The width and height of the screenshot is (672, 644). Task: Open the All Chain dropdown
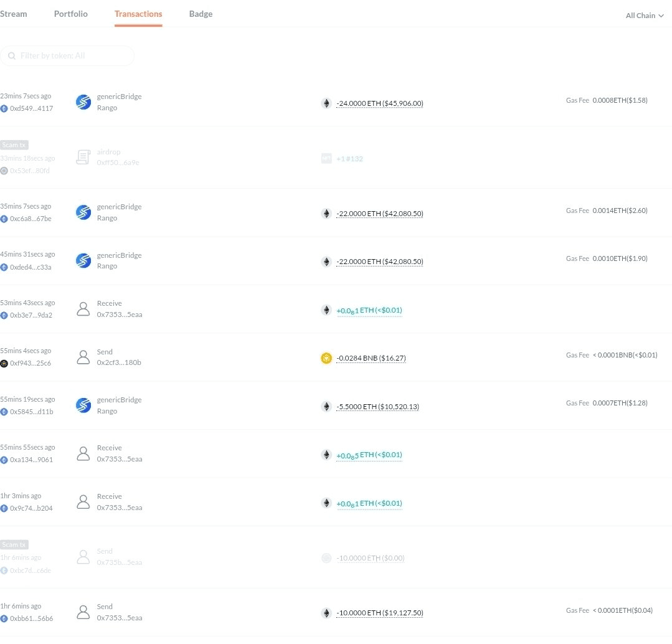tap(645, 16)
